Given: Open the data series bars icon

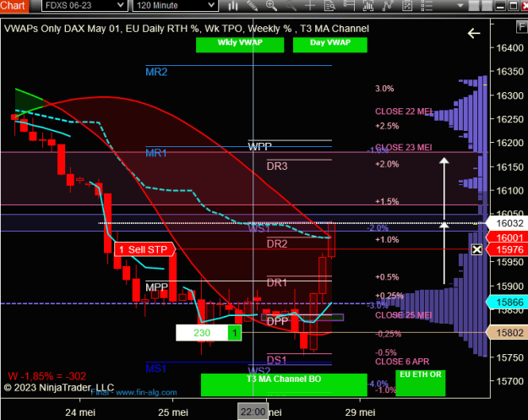Looking at the screenshot, I should [x=368, y=5].
